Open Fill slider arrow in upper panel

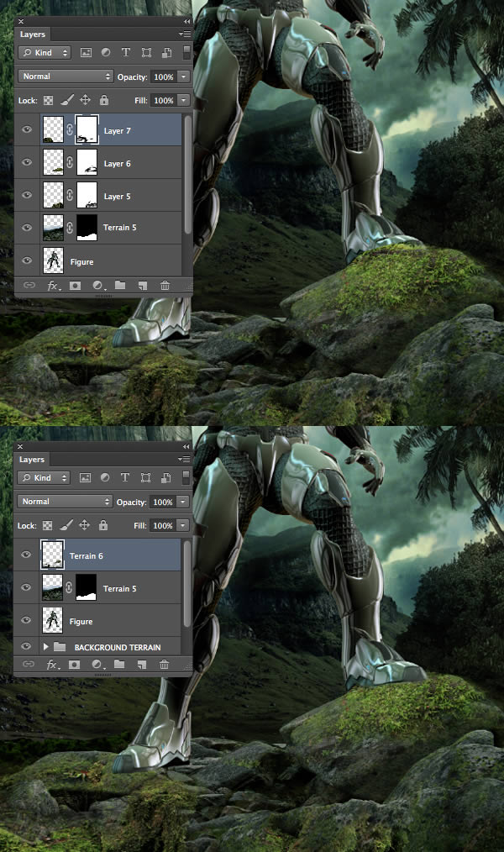[x=184, y=100]
